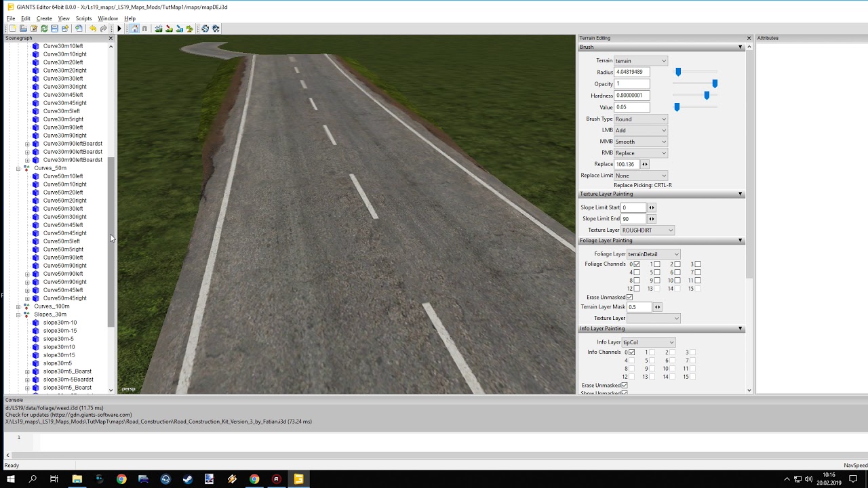Toggle the house-shaped navigation mode icon
The image size is (868, 488).
pos(135,28)
